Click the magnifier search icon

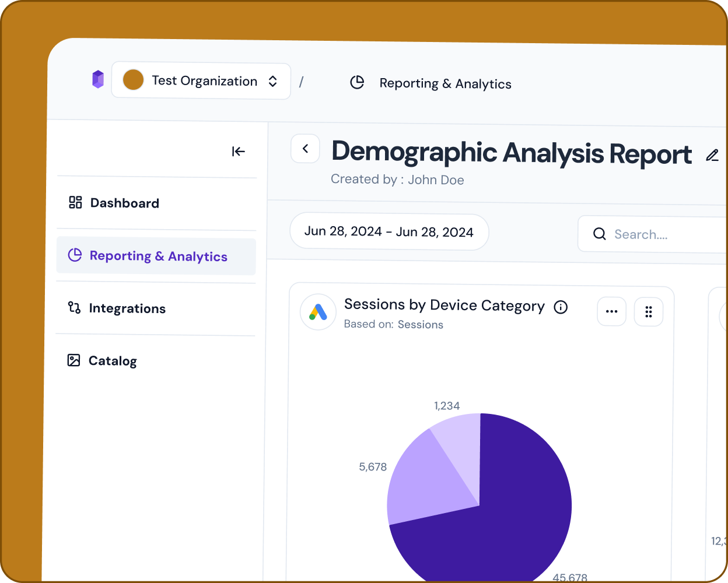(600, 234)
